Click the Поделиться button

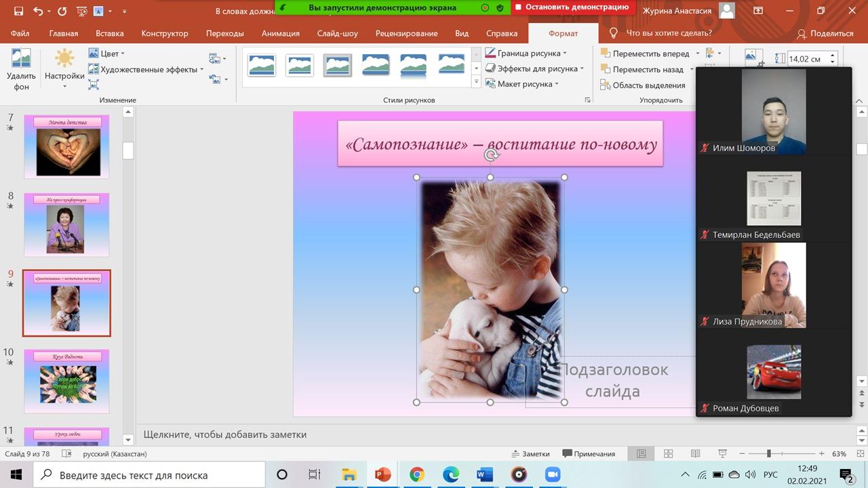point(825,33)
